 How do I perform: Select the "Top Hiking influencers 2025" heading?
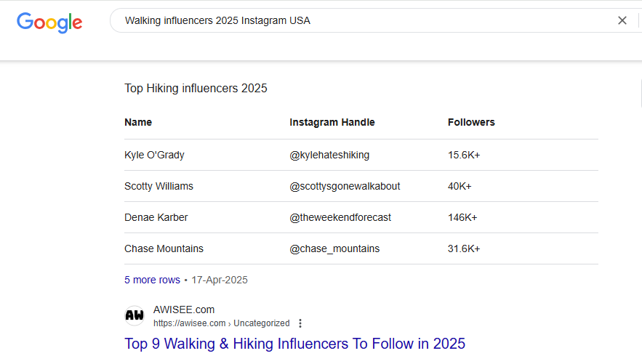coord(196,89)
